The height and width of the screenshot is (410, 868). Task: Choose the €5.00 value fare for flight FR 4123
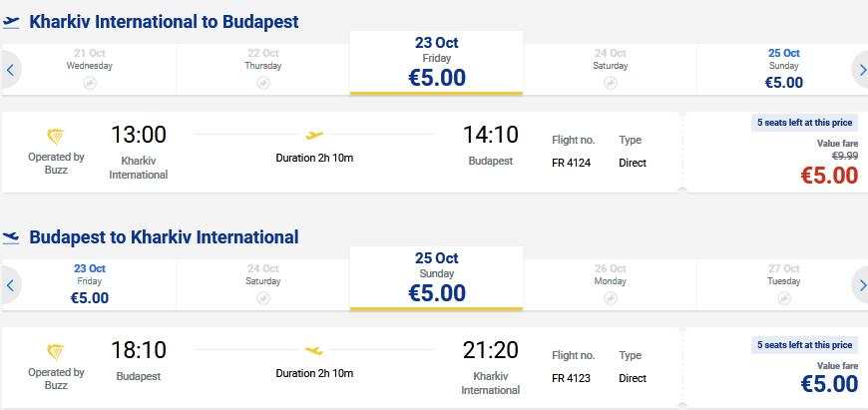click(x=828, y=384)
